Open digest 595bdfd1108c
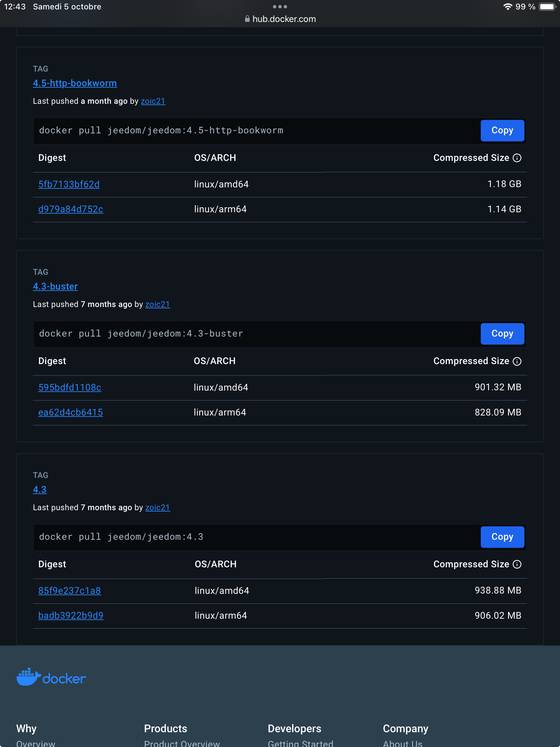 coord(70,387)
